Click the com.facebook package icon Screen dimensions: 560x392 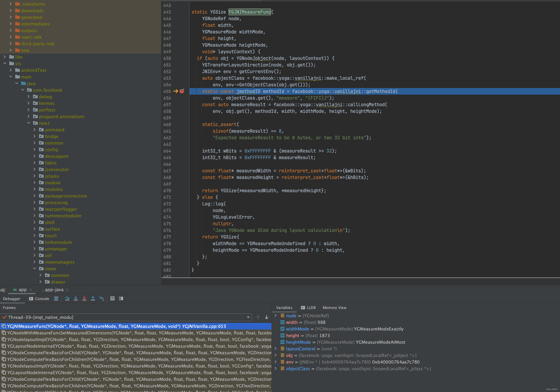pyautogui.click(x=29, y=90)
